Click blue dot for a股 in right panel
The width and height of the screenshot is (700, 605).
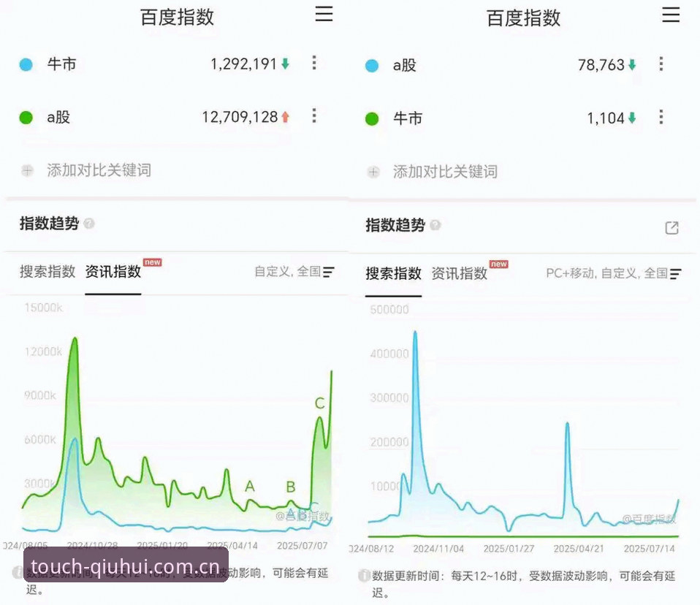[372, 66]
